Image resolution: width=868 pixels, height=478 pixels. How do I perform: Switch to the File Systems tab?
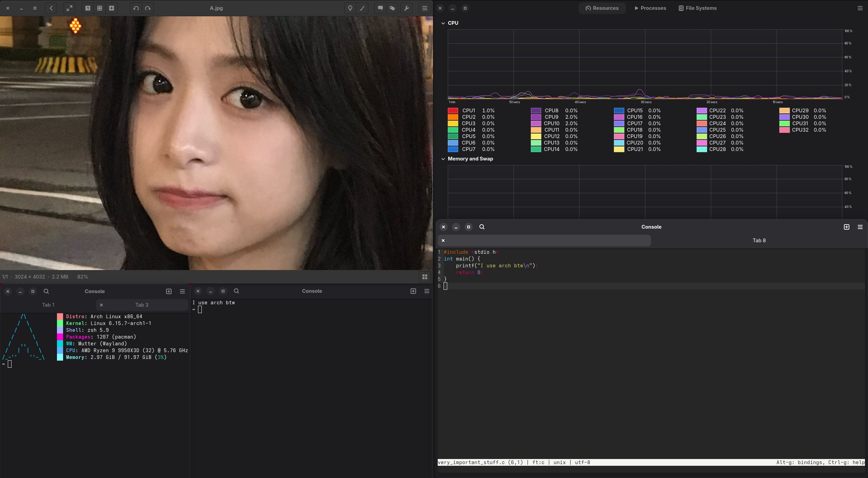(698, 8)
